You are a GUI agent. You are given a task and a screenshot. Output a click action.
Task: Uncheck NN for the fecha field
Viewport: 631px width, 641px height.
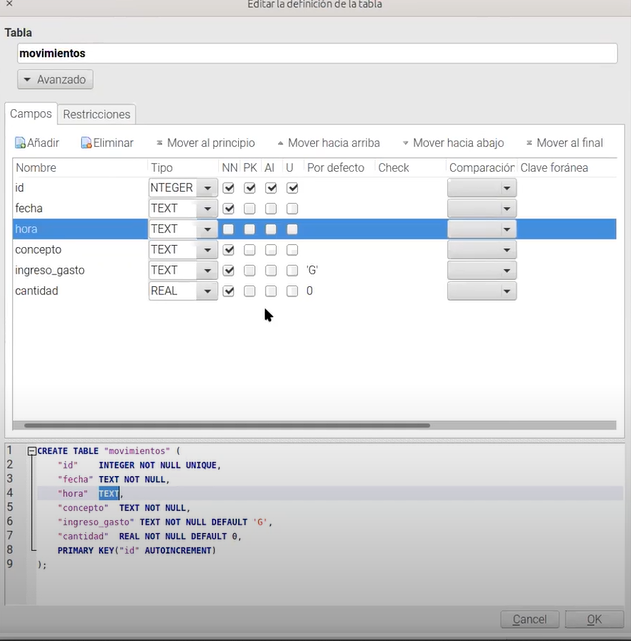click(228, 208)
